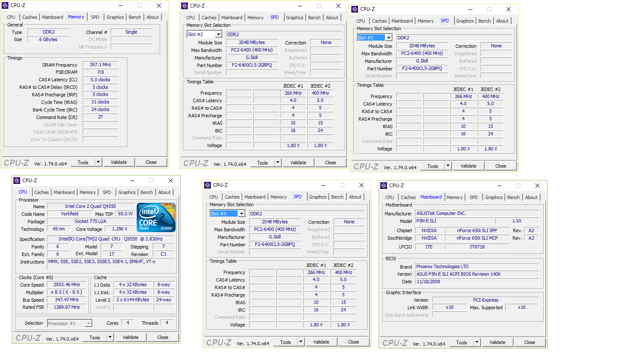Screen dimensions: 644x362
Task: Expand Tools arrow in the Processor window
Action: pos(110,337)
